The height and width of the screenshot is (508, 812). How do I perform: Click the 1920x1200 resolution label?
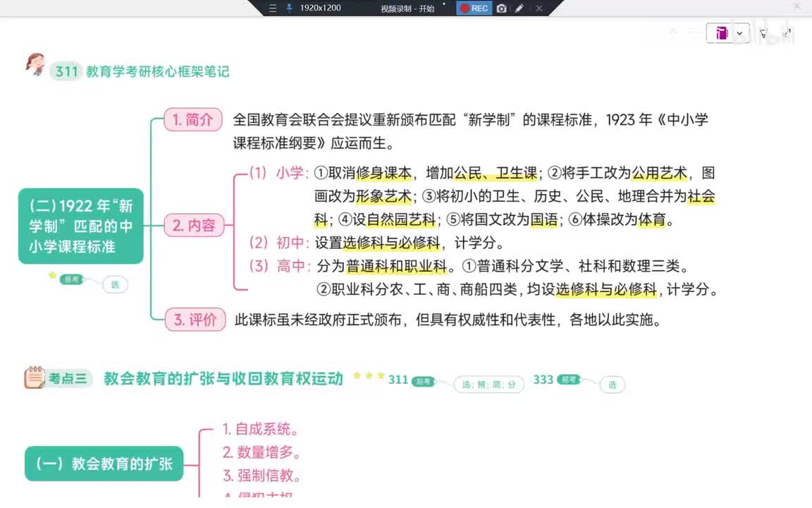pos(320,8)
